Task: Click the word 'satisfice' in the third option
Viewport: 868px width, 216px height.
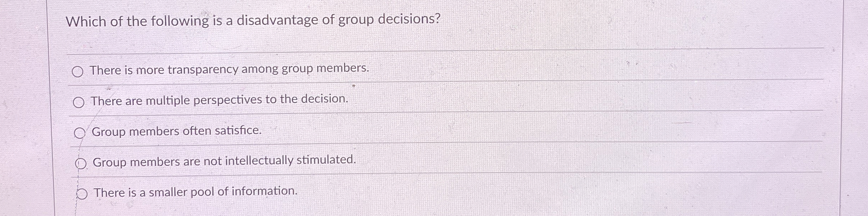Action: 238,131
